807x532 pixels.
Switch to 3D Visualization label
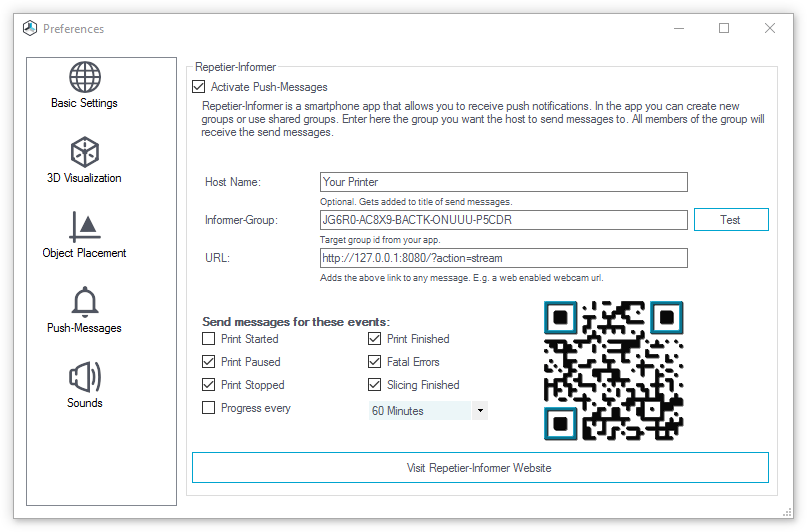pos(84,178)
